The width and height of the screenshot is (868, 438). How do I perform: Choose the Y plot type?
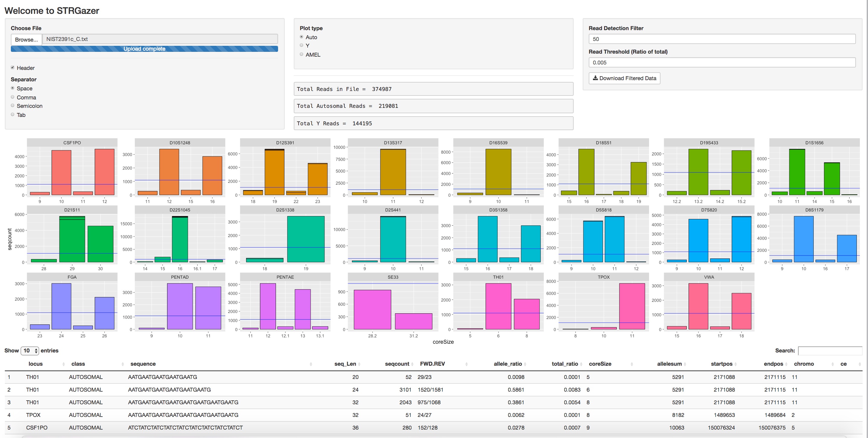point(302,45)
